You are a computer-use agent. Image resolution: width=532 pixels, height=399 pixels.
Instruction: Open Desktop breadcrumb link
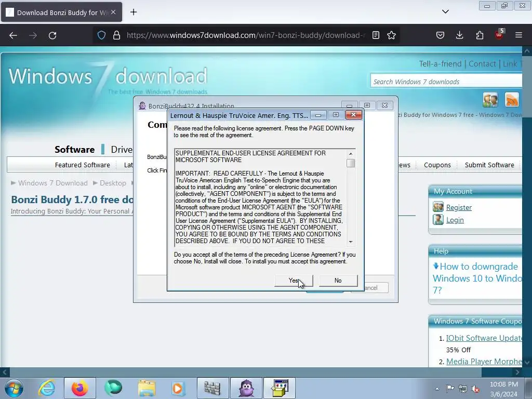pos(113,183)
